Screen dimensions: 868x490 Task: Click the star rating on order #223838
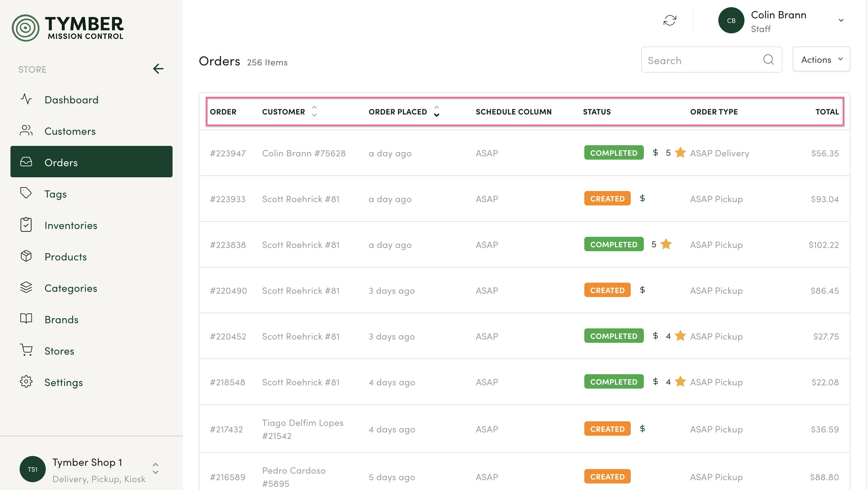click(x=666, y=244)
